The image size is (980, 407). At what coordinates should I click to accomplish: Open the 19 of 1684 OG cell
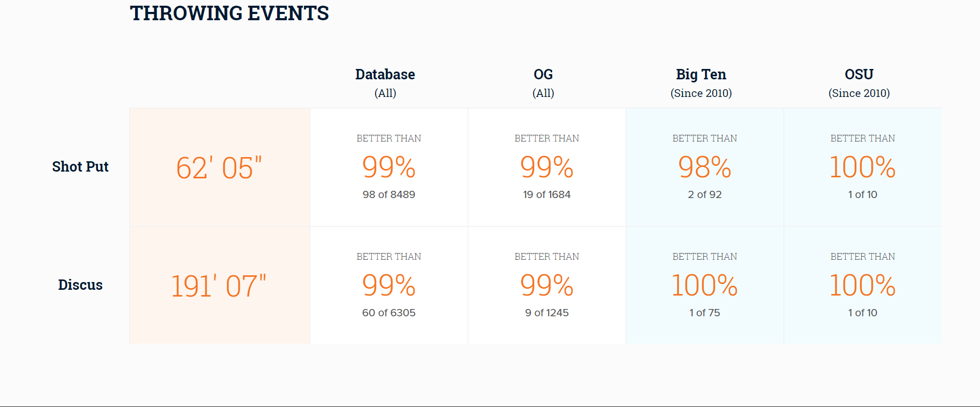[x=547, y=194]
